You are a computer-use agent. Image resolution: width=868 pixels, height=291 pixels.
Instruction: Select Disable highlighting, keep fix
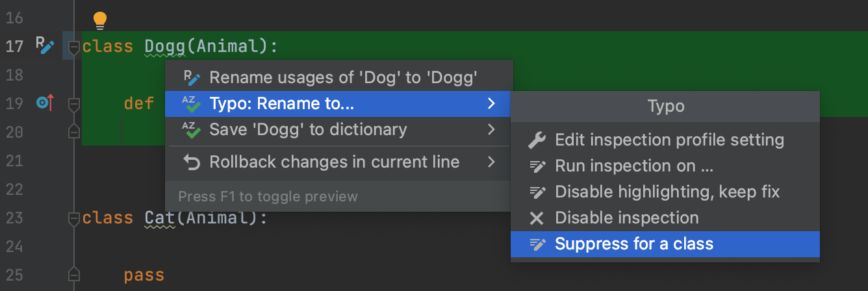[x=667, y=192]
